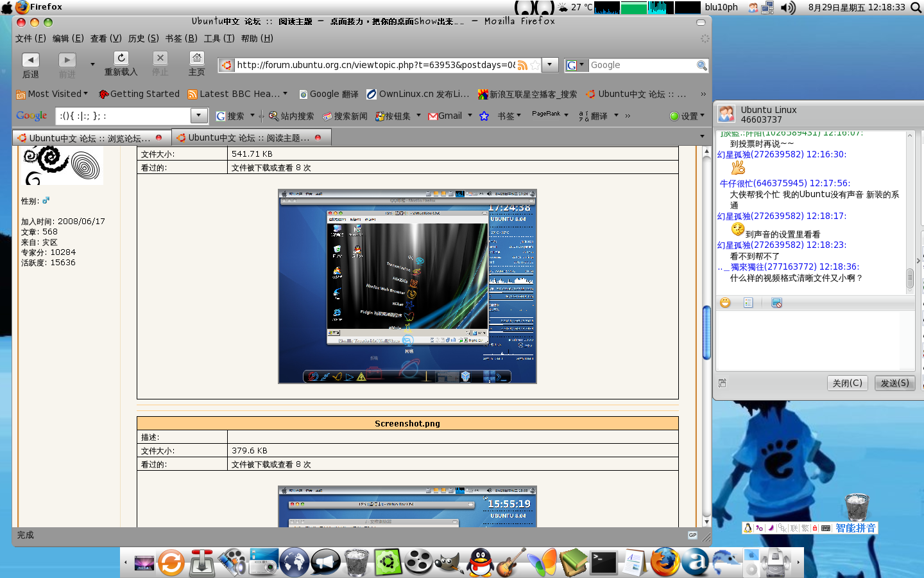Open Terminal from the dock
Screen dimensions: 924x578
(603, 563)
